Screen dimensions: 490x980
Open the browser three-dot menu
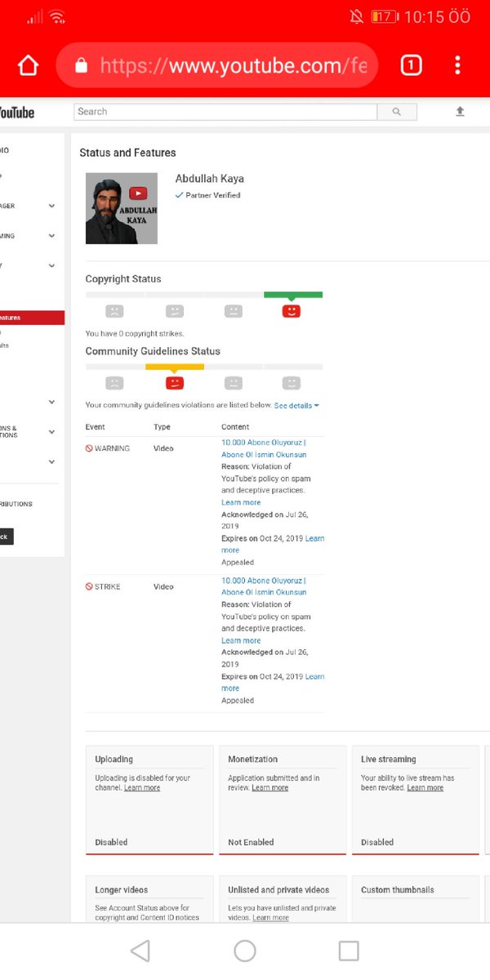(457, 65)
